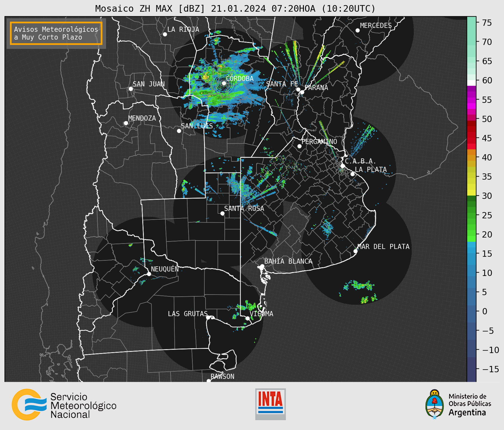Click the Mercedes city marker dot

click(358, 31)
